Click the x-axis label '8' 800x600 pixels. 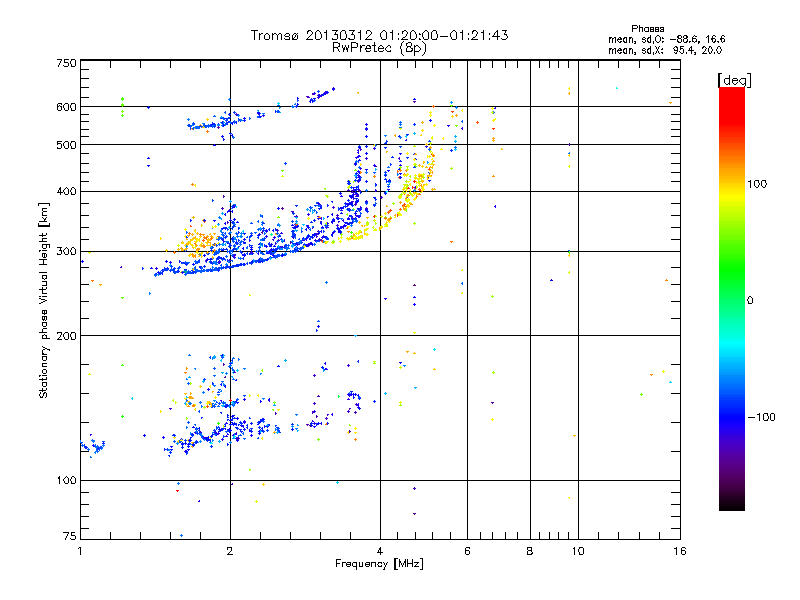click(x=530, y=551)
